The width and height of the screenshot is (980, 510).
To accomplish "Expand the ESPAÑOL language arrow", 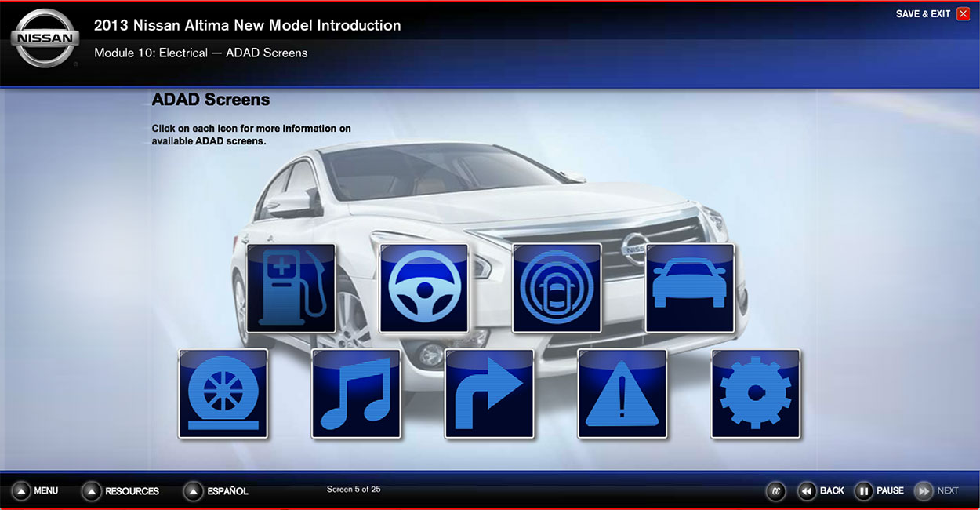I will tap(194, 491).
